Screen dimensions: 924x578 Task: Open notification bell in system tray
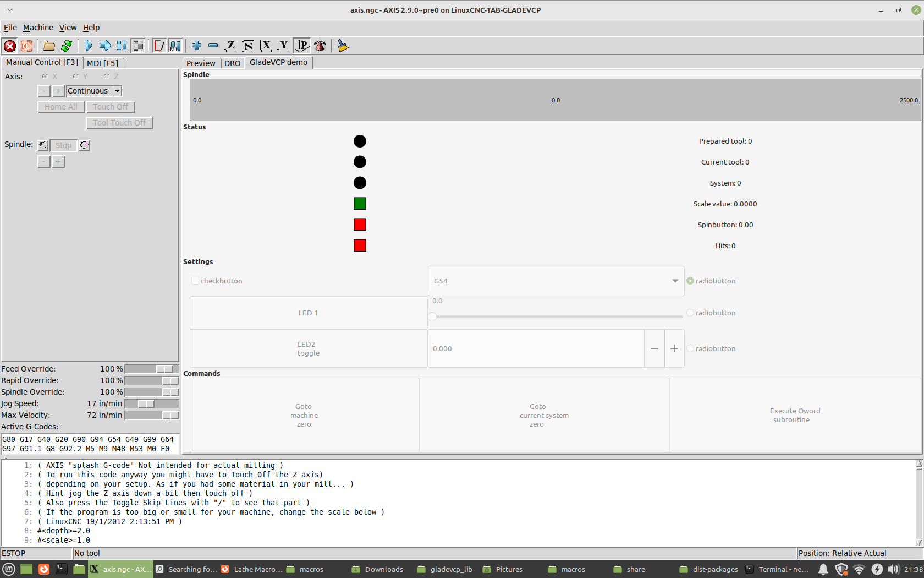coord(823,569)
